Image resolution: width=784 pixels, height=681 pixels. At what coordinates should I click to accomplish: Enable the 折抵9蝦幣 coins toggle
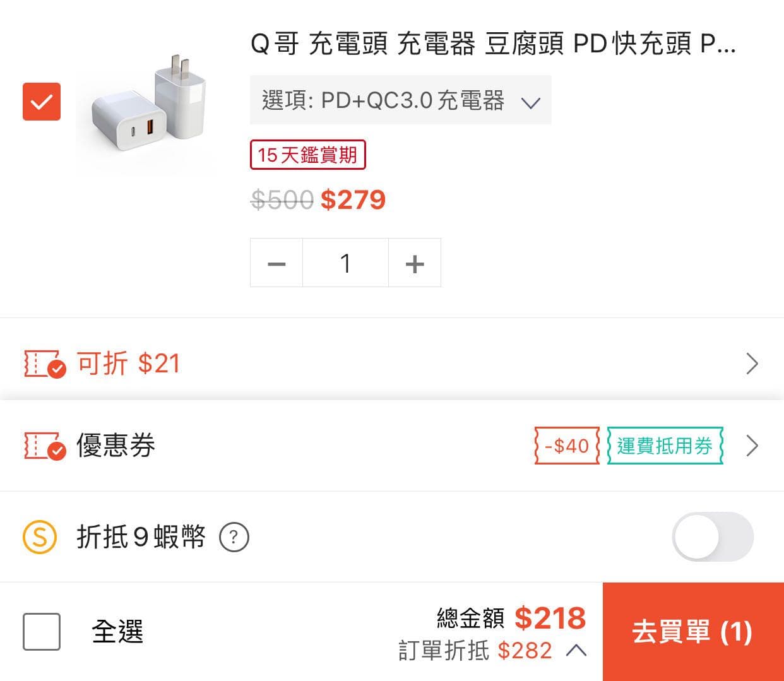(x=712, y=537)
